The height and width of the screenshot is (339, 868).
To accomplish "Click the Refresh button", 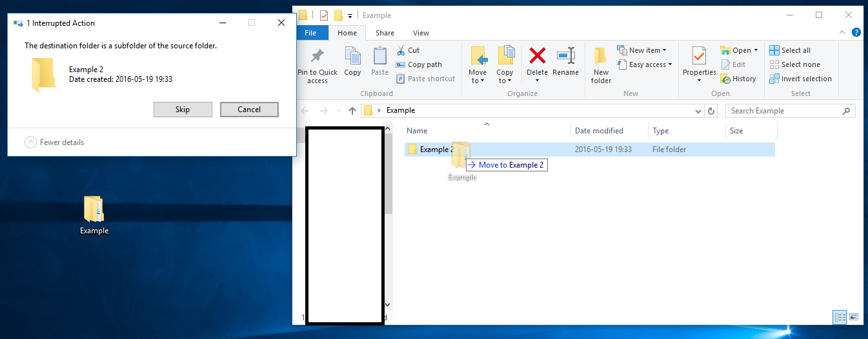I will pos(711,111).
